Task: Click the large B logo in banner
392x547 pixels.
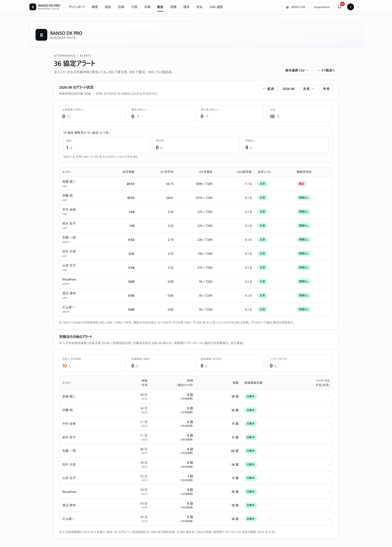Action: coord(41,35)
